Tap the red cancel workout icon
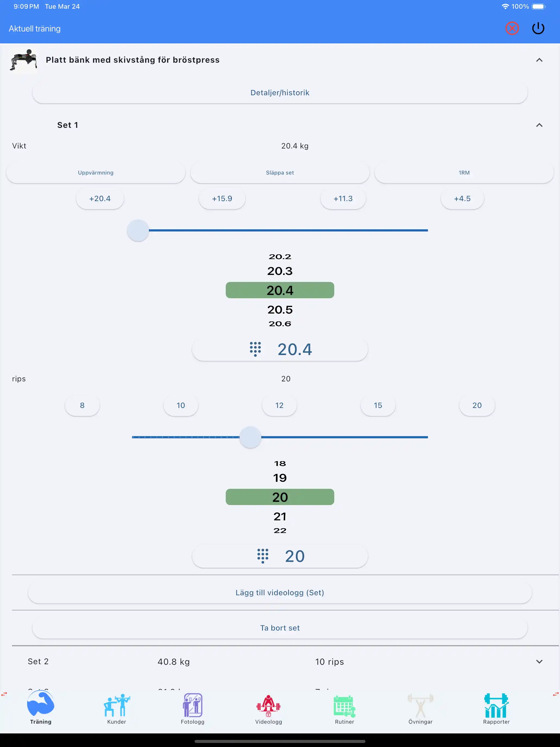 tap(512, 29)
